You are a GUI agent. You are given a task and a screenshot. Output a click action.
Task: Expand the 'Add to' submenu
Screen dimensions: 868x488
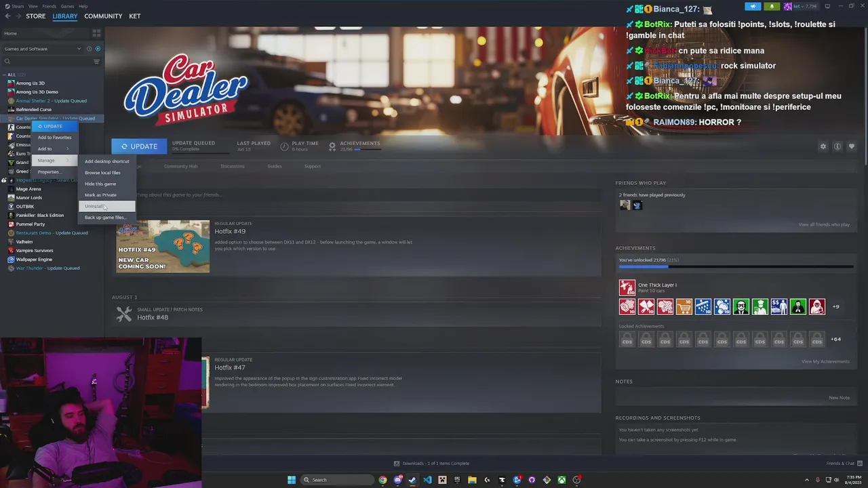55,148
